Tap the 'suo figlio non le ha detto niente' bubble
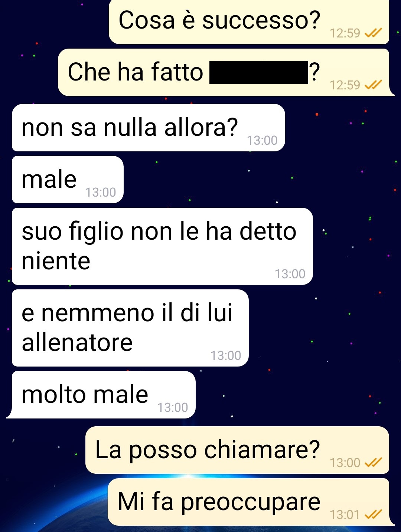 (x=162, y=246)
